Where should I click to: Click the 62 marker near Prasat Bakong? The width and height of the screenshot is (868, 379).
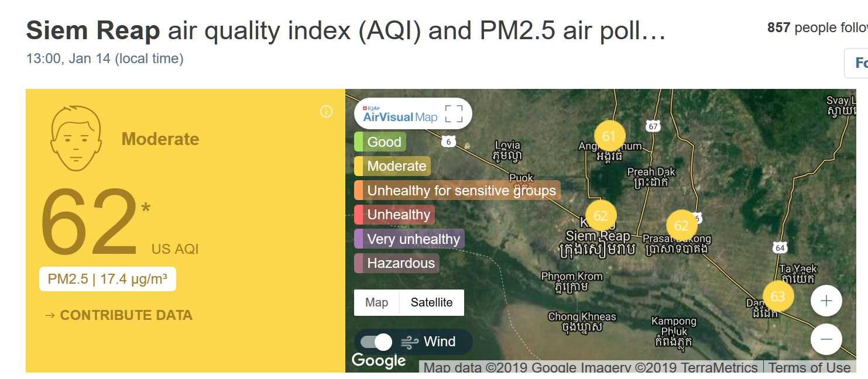point(681,226)
